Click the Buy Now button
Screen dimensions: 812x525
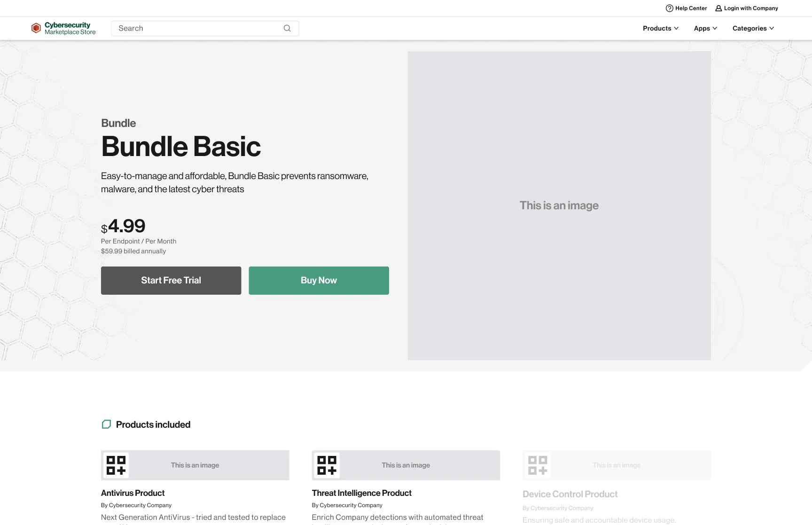tap(318, 280)
